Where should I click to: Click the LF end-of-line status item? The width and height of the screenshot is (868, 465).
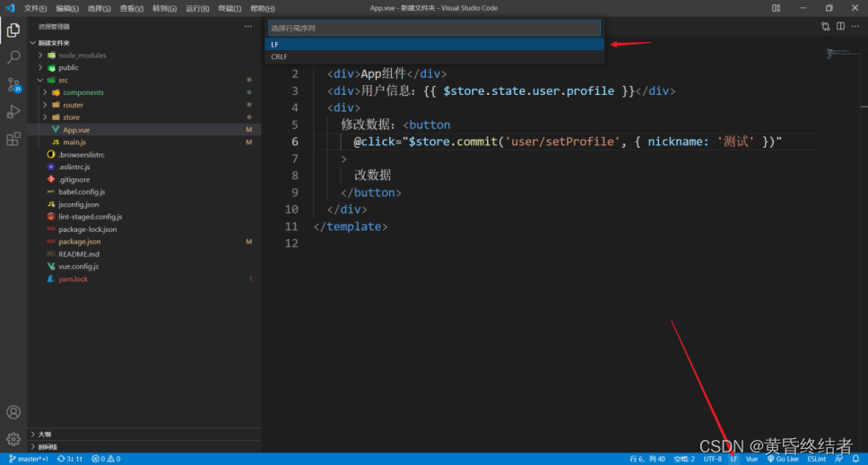point(733,459)
